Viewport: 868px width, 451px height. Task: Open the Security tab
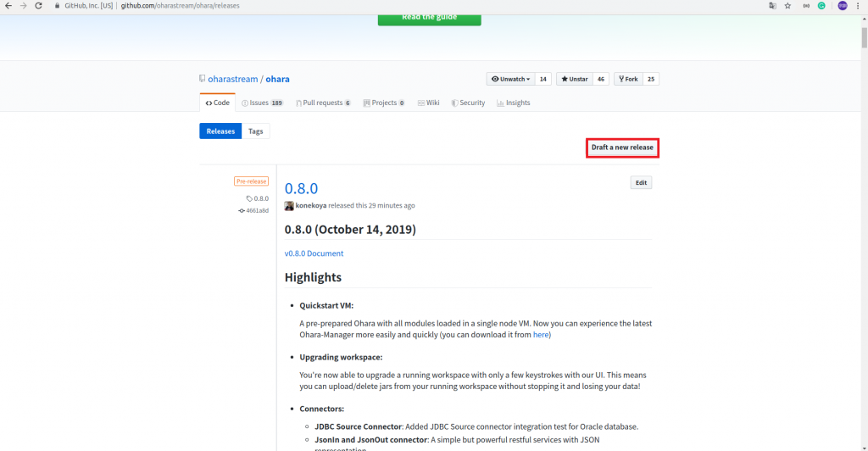pos(468,103)
